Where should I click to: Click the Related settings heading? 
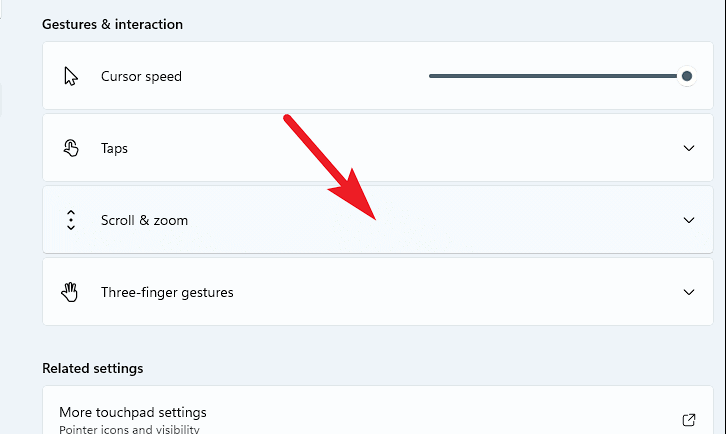pyautogui.click(x=93, y=368)
